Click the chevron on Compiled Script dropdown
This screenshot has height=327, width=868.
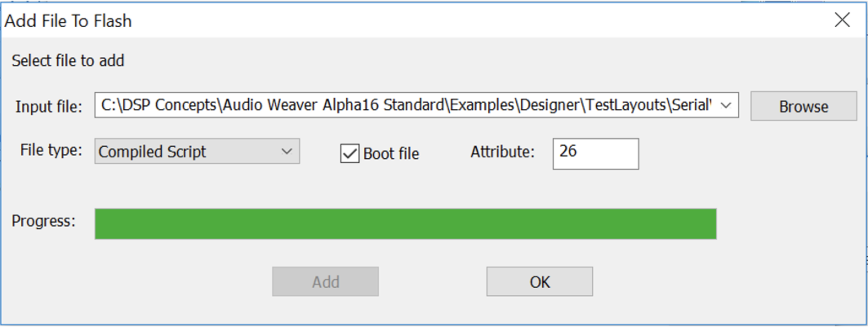287,151
